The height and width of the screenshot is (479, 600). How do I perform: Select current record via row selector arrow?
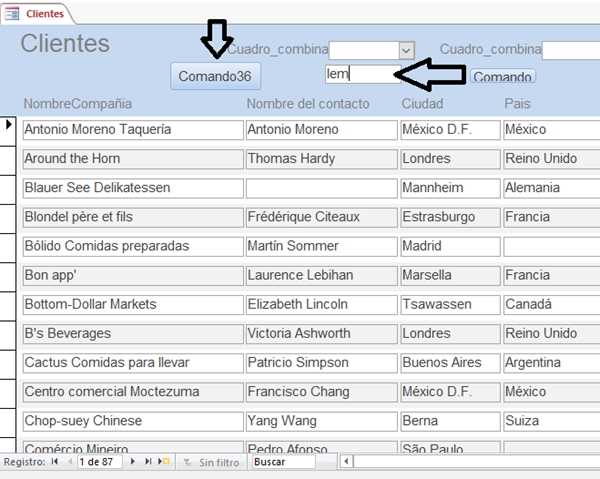coord(9,125)
